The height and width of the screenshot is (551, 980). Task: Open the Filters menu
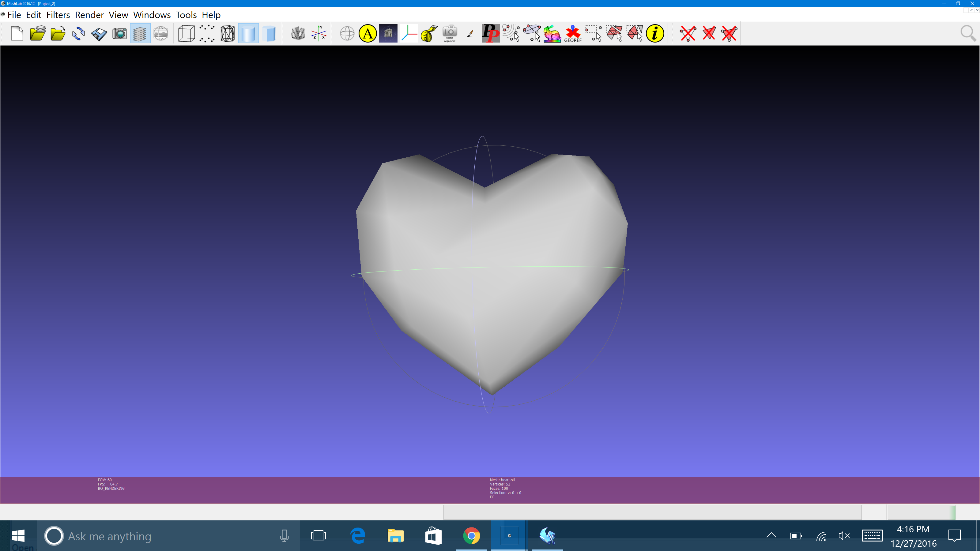pyautogui.click(x=58, y=15)
